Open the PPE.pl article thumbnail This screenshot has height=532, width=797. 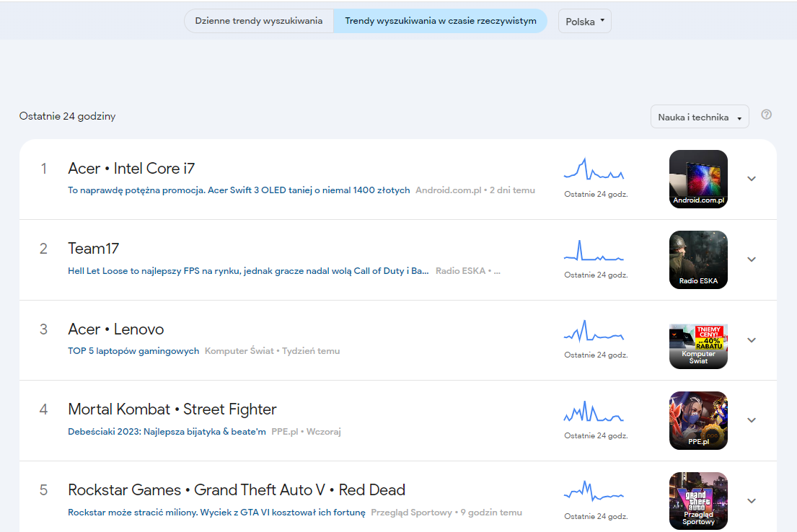click(698, 421)
